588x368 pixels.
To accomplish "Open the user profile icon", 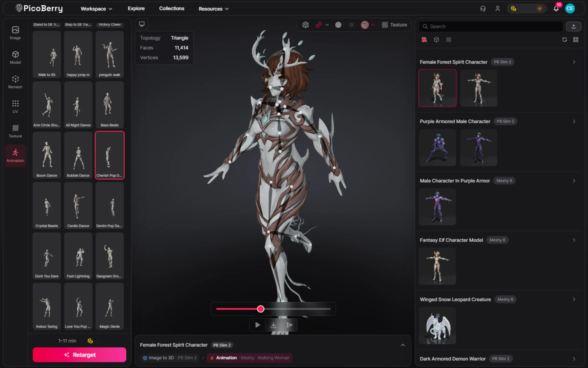I will [498, 8].
